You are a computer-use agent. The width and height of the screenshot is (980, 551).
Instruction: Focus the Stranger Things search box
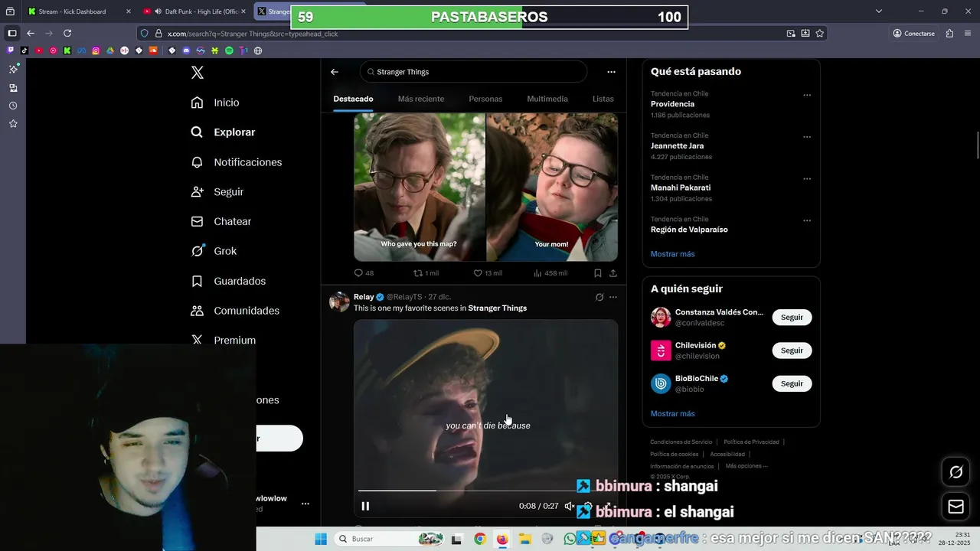[473, 72]
